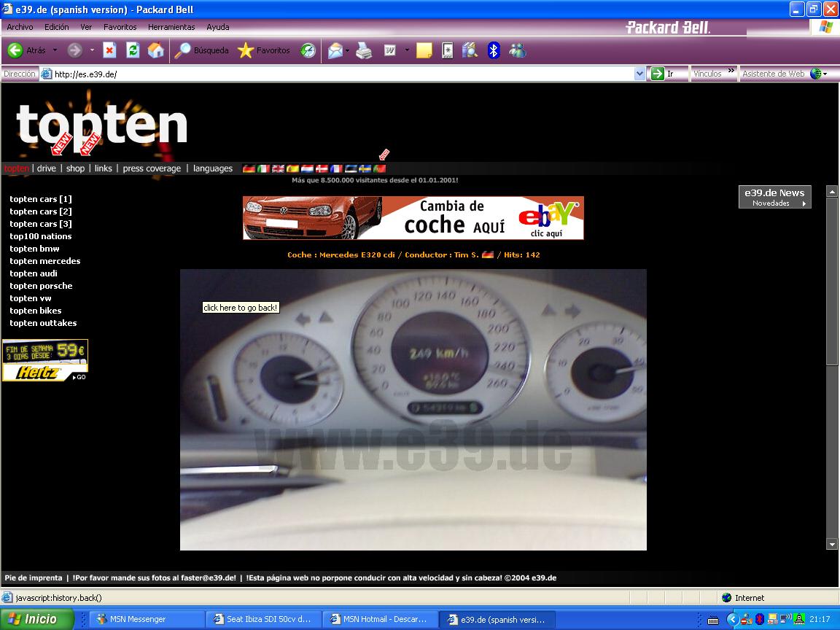
Task: Switch to Seat Ibiza SDI taskbar window
Action: point(263,619)
